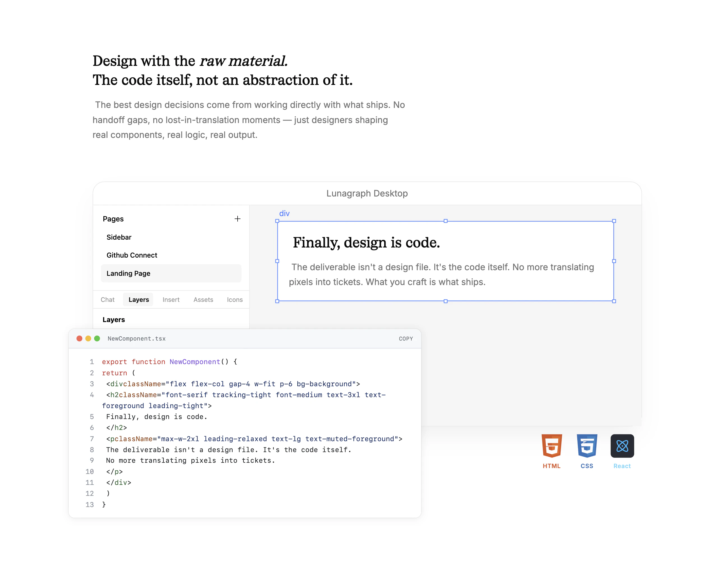Click the blue div label above selection
Viewport: 728px width, 583px height.
click(x=284, y=214)
